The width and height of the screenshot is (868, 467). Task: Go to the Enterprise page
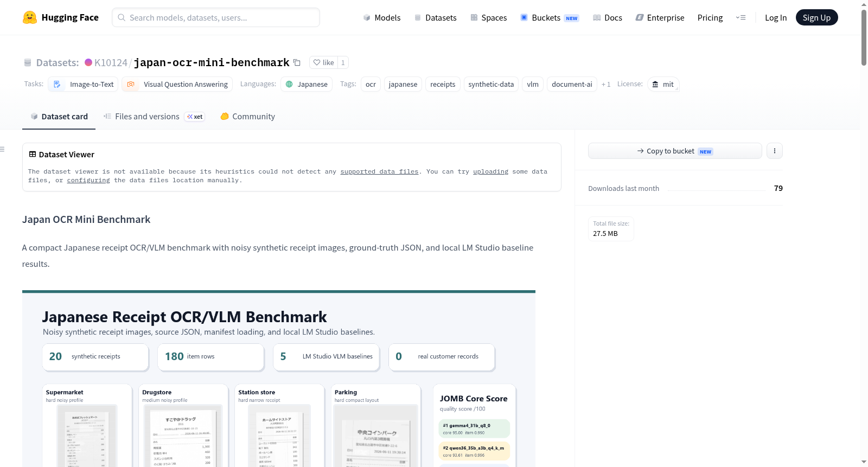pos(660,18)
